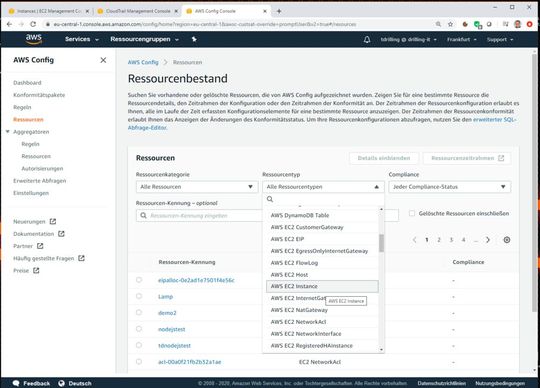The width and height of the screenshot is (540, 388).
Task: Open the Jeder Compliance-Status dropdown
Action: pos(450,187)
